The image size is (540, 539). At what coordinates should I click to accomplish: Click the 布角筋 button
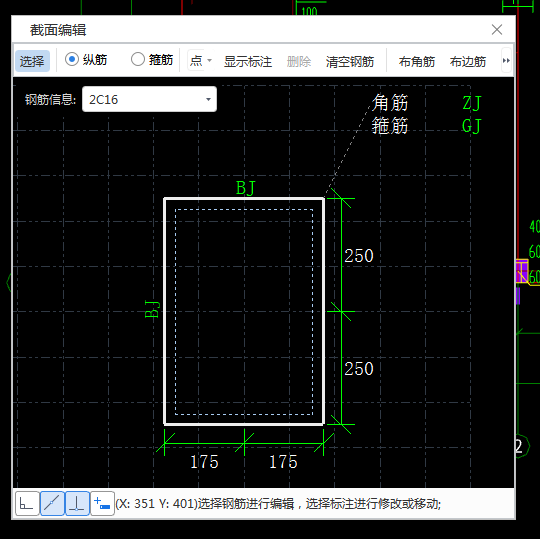(417, 62)
